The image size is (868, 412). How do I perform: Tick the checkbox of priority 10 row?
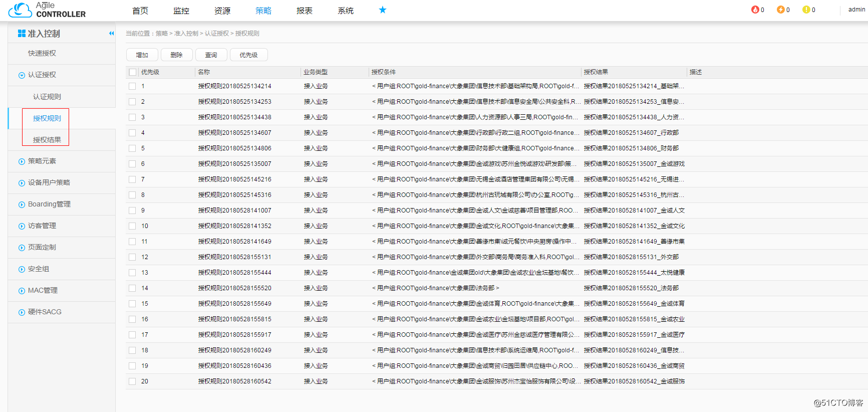point(132,226)
